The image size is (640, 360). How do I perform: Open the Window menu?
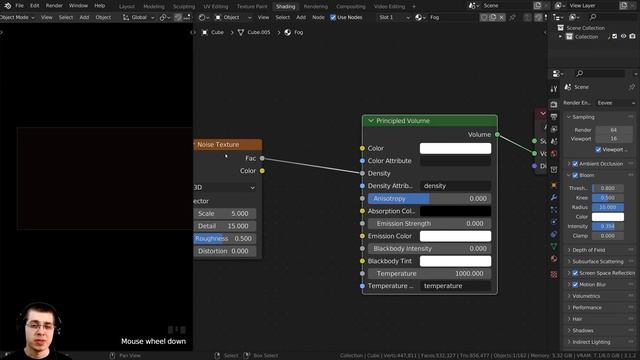click(x=78, y=6)
